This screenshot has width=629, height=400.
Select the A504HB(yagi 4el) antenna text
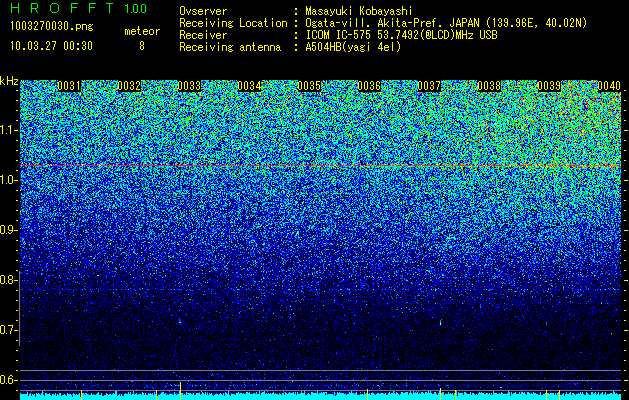click(x=353, y=47)
